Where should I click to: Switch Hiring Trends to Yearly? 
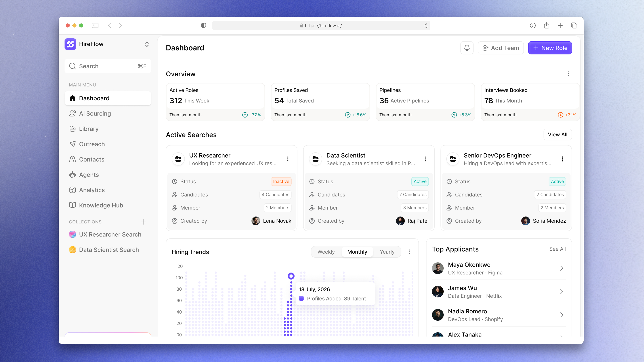tap(387, 252)
